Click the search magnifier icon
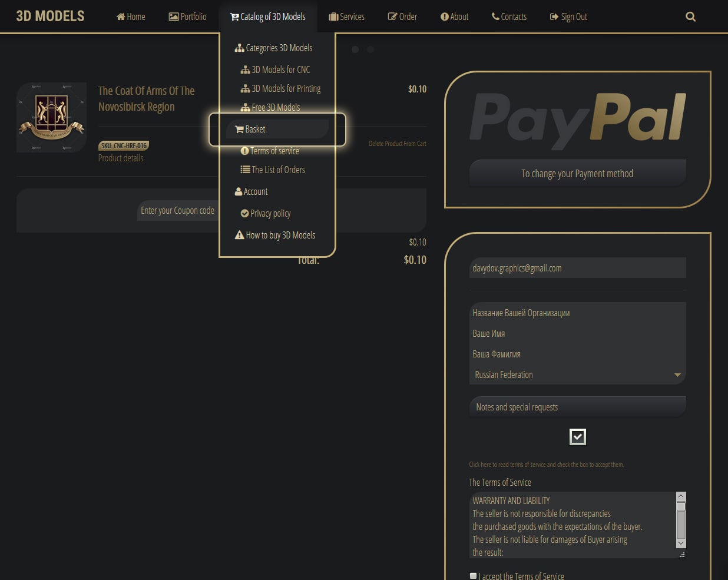Screen dimensions: 728x580 [690, 16]
